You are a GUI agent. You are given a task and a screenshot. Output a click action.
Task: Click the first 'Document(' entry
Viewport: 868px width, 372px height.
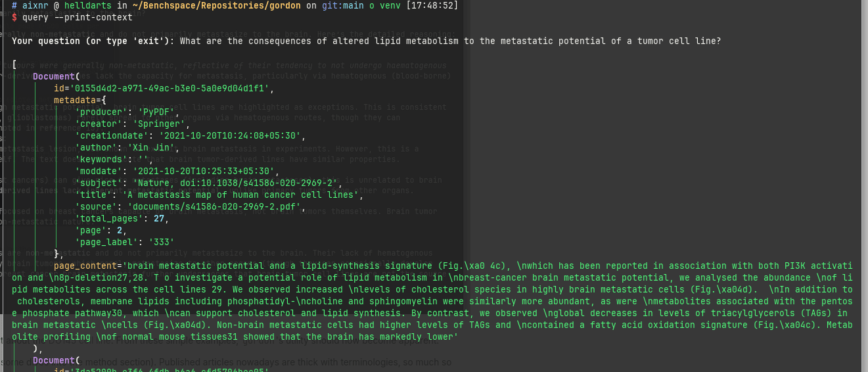pos(56,76)
